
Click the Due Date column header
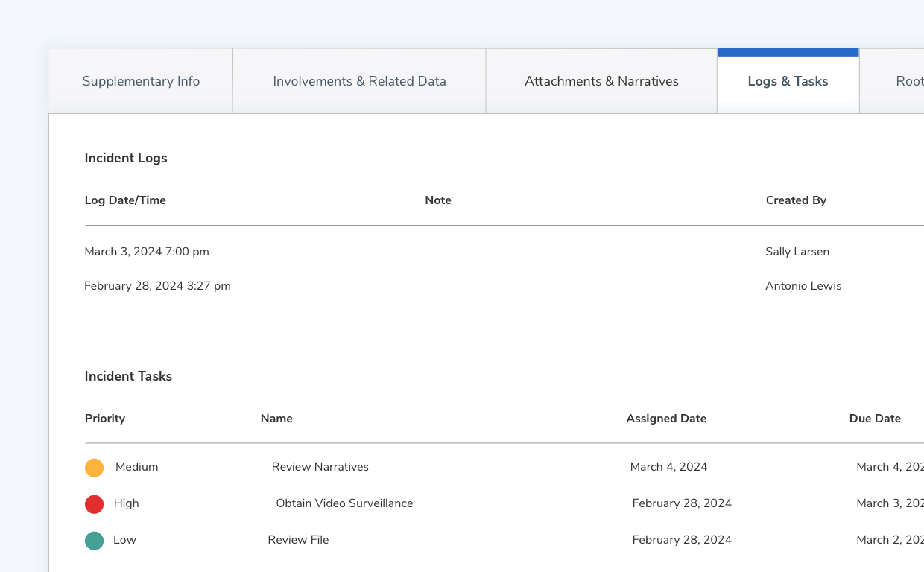875,419
